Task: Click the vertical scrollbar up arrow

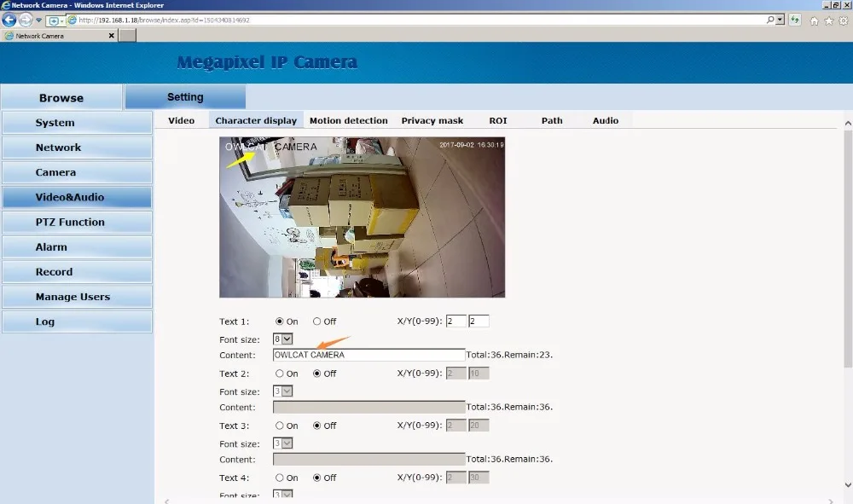Action: tap(848, 124)
